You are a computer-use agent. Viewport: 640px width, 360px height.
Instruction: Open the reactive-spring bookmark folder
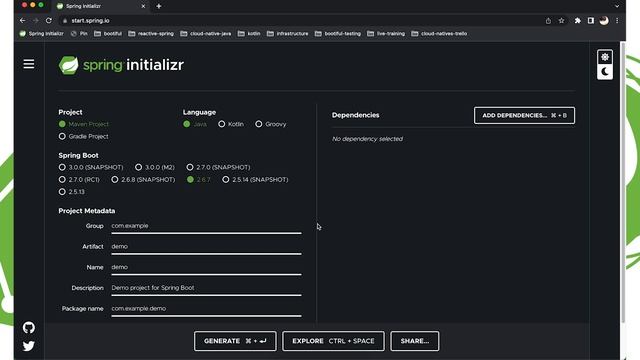click(151, 34)
